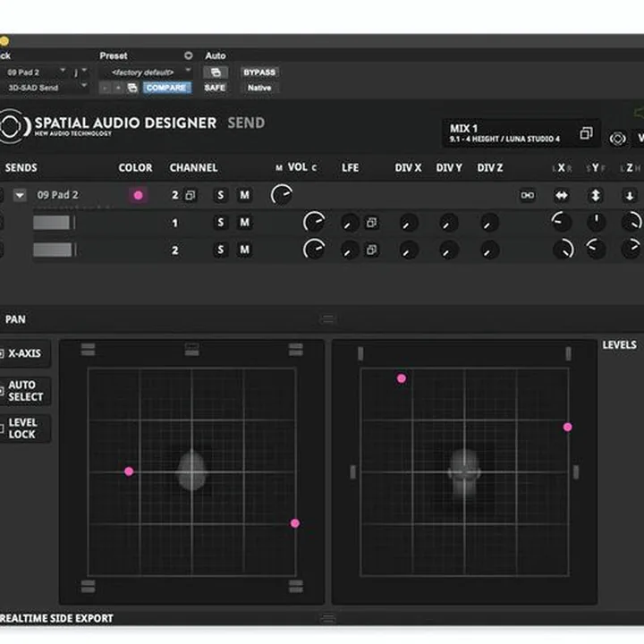Click the Native button

point(259,88)
